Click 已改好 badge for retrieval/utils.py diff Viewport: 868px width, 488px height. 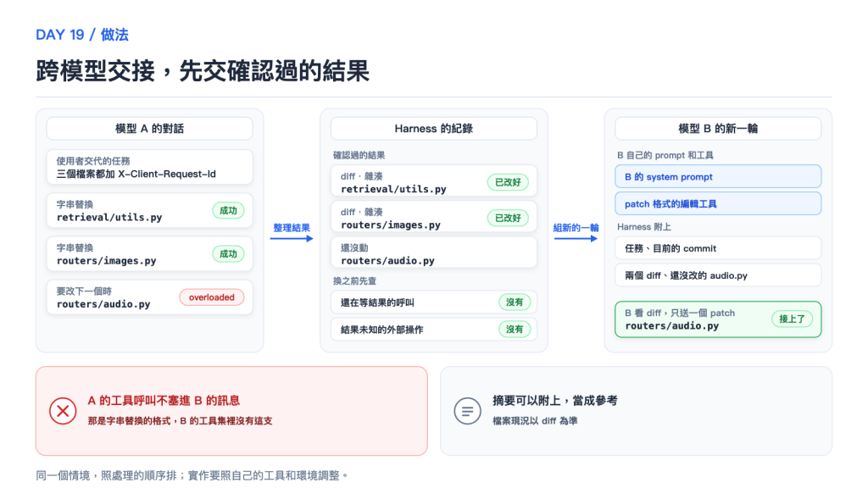pos(508,182)
